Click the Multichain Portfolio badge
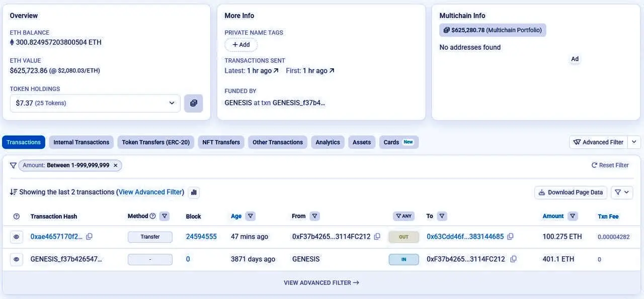Viewport: 644px width, 299px height. click(493, 30)
